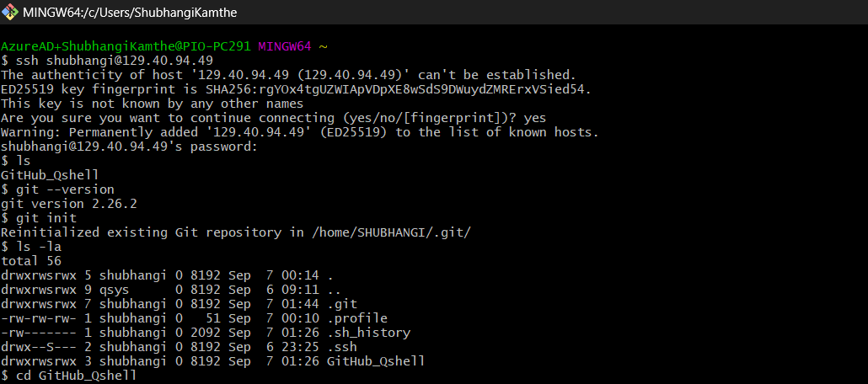
Task: Click the Git Bash icon in title bar
Action: 12,13
